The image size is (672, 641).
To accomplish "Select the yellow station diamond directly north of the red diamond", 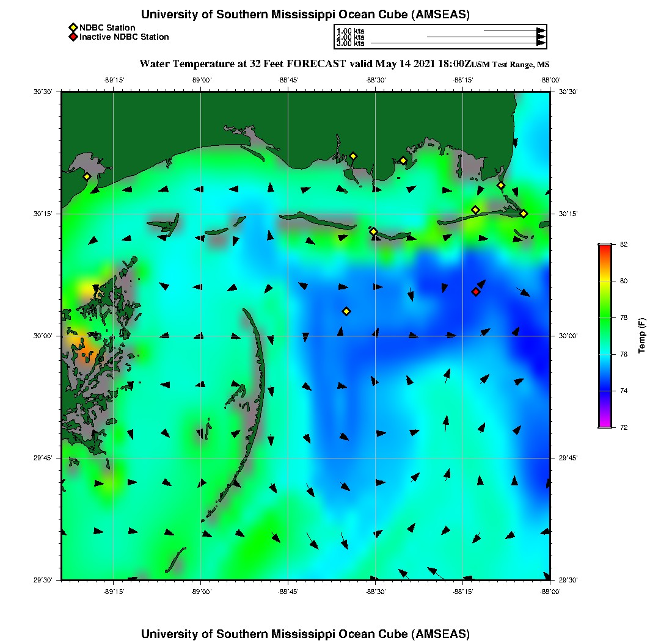I will click(x=475, y=210).
